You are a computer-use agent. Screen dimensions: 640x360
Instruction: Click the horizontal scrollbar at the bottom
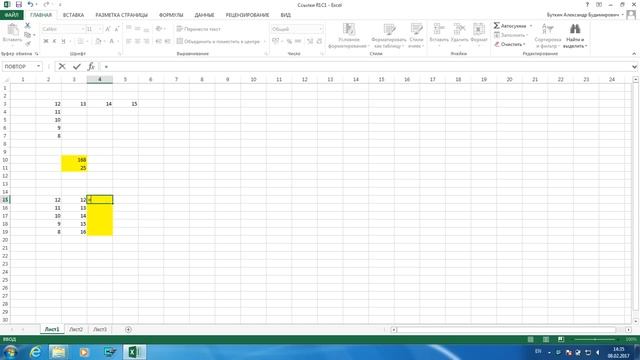click(x=506, y=329)
